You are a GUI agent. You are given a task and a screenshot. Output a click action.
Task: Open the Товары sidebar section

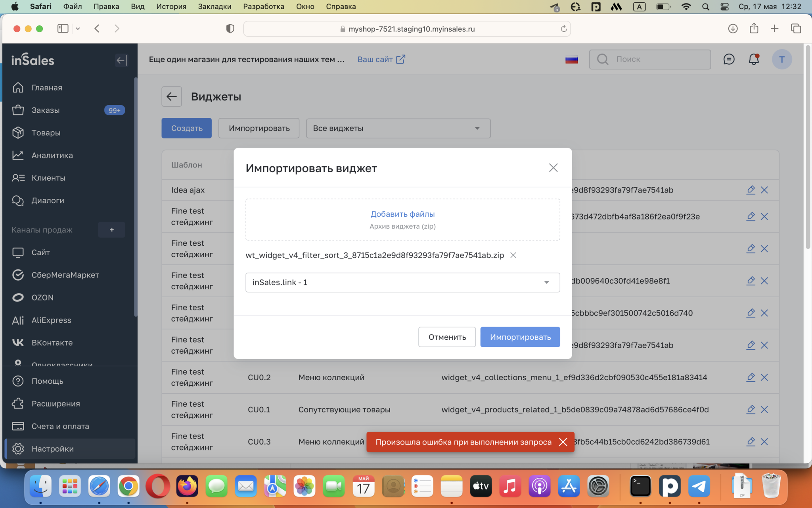click(46, 133)
